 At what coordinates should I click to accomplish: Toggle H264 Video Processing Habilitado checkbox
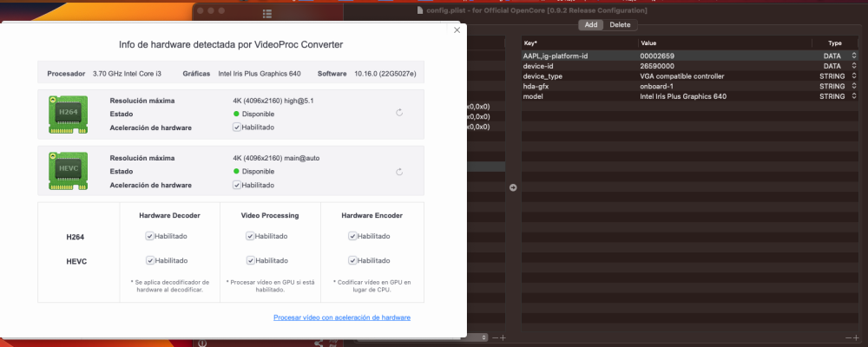pyautogui.click(x=250, y=236)
